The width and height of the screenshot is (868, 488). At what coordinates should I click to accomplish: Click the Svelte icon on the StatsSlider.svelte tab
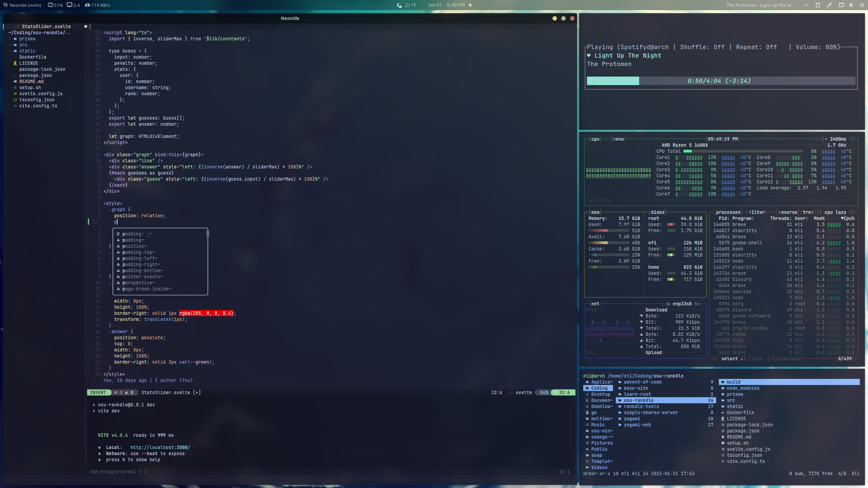(18, 26)
